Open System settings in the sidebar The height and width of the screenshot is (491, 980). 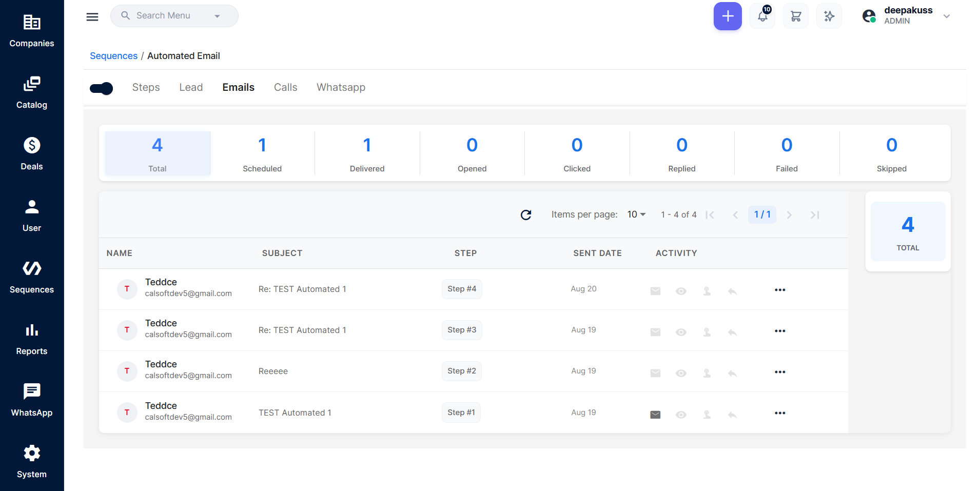(x=32, y=462)
